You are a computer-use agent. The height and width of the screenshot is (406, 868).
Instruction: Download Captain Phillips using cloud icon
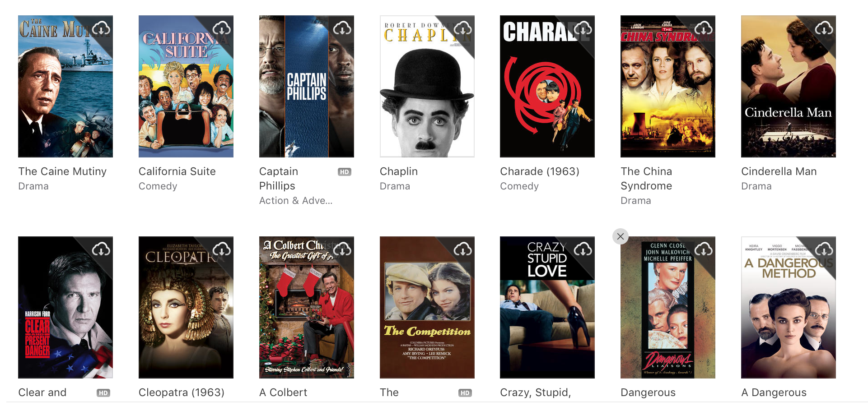[x=342, y=28]
